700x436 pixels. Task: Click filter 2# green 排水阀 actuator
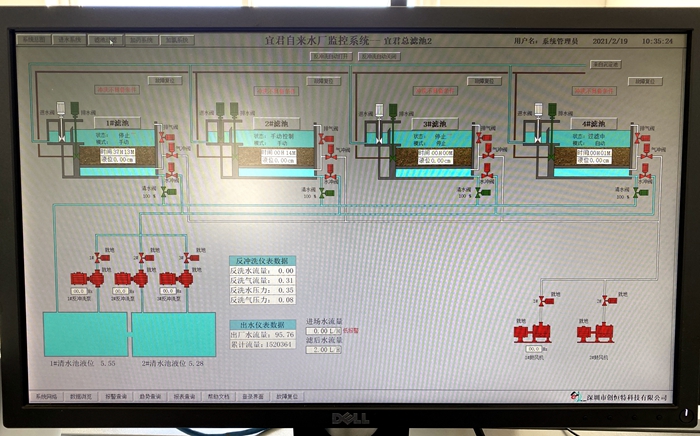point(234,110)
